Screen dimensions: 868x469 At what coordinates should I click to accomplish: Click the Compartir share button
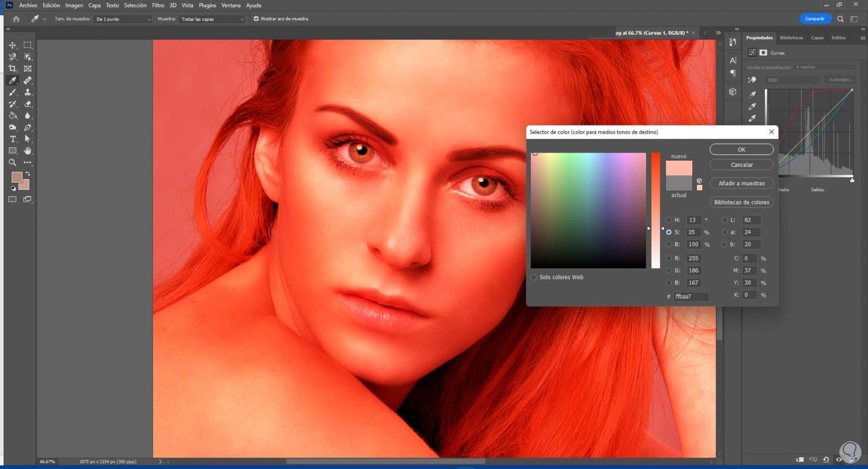815,19
